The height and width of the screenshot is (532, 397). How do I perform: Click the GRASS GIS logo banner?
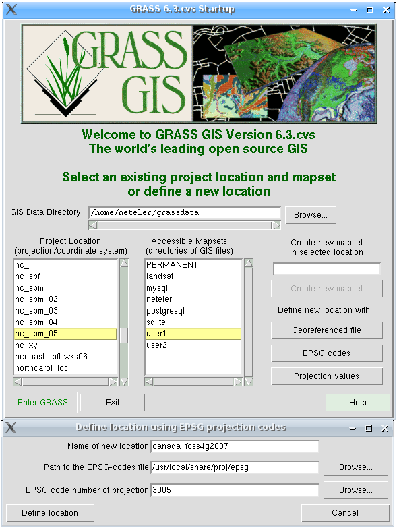(199, 73)
